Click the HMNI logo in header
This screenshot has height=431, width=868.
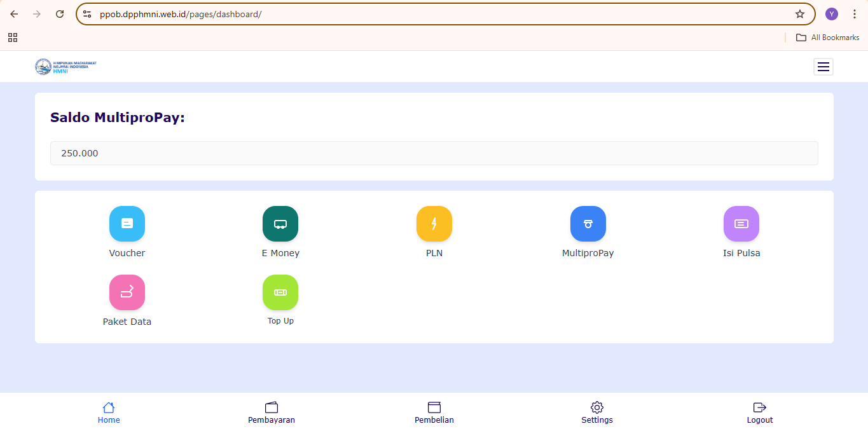pyautogui.click(x=66, y=67)
